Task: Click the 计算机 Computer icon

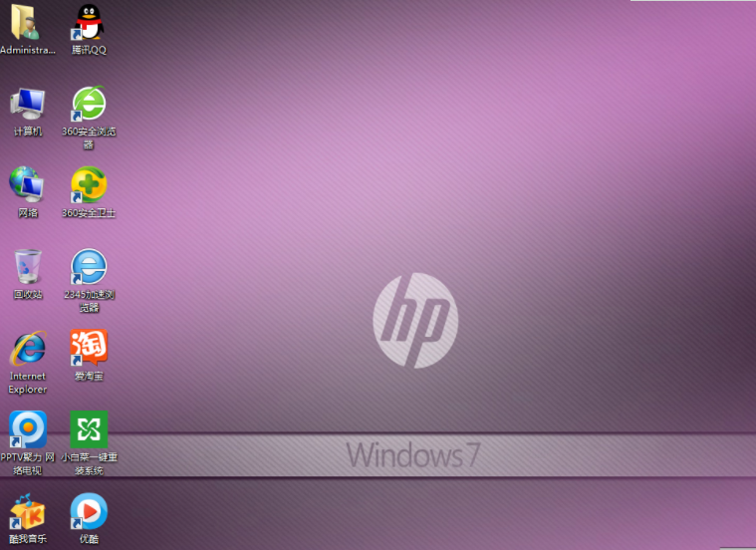Action: (x=28, y=103)
